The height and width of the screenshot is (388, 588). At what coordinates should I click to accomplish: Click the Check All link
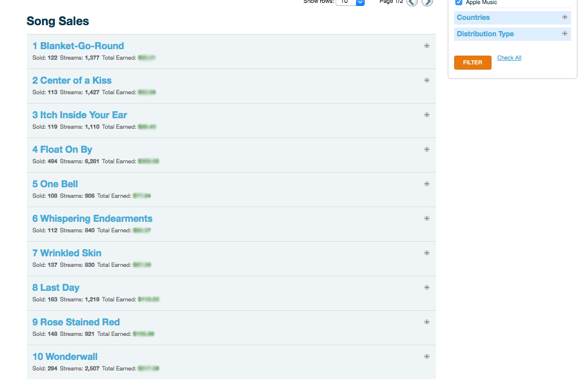coord(509,58)
